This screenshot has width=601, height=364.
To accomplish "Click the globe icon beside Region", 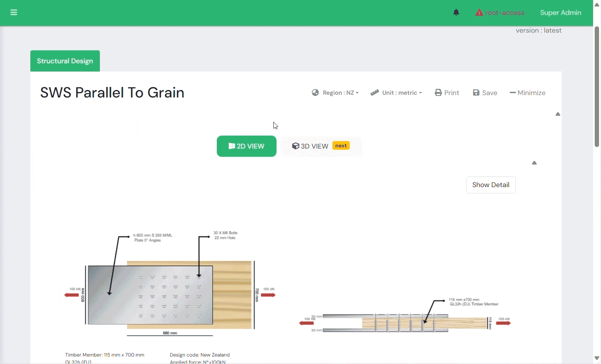I will [x=315, y=93].
